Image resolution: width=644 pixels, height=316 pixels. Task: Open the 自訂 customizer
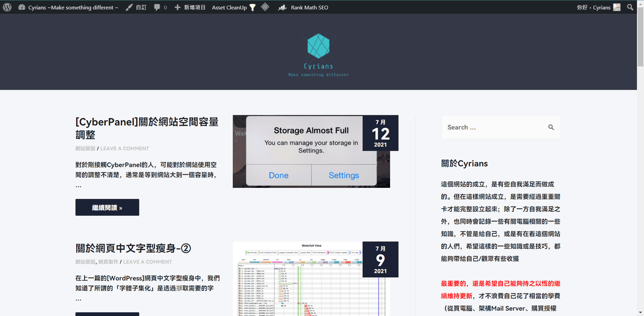(136, 8)
